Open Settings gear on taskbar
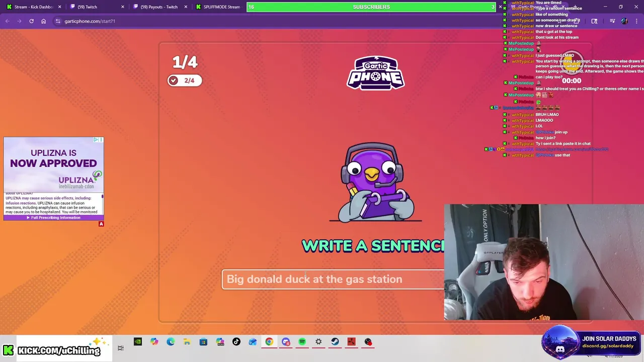The height and width of the screenshot is (362, 644). pos(318,342)
